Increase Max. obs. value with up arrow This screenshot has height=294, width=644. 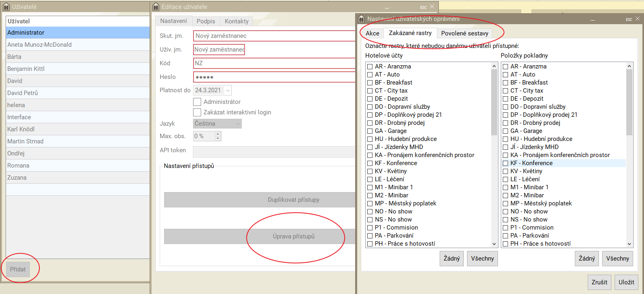coord(218,134)
